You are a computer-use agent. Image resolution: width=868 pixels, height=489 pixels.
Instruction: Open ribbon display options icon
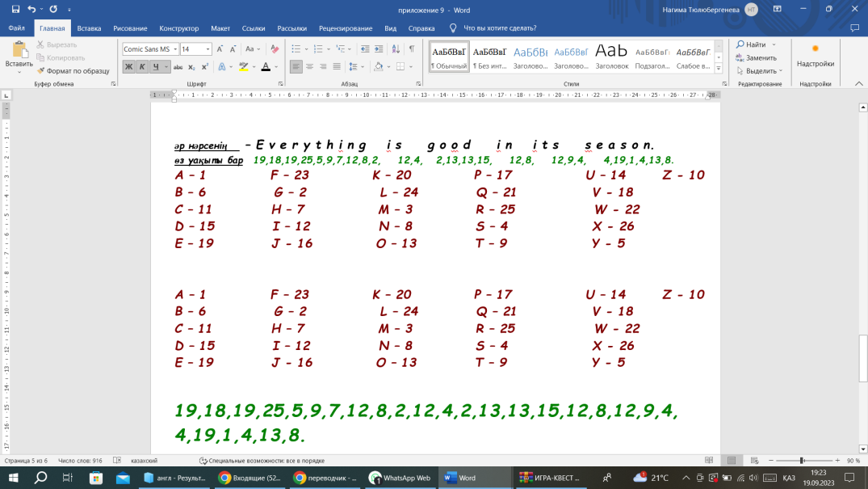[778, 10]
